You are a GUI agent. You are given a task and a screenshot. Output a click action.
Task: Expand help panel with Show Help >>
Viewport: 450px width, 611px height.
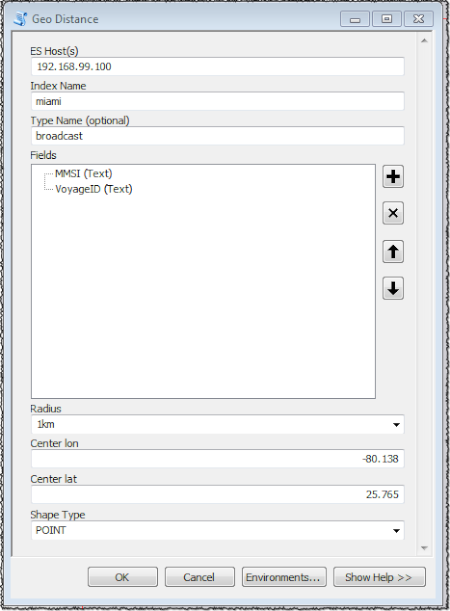(x=379, y=577)
